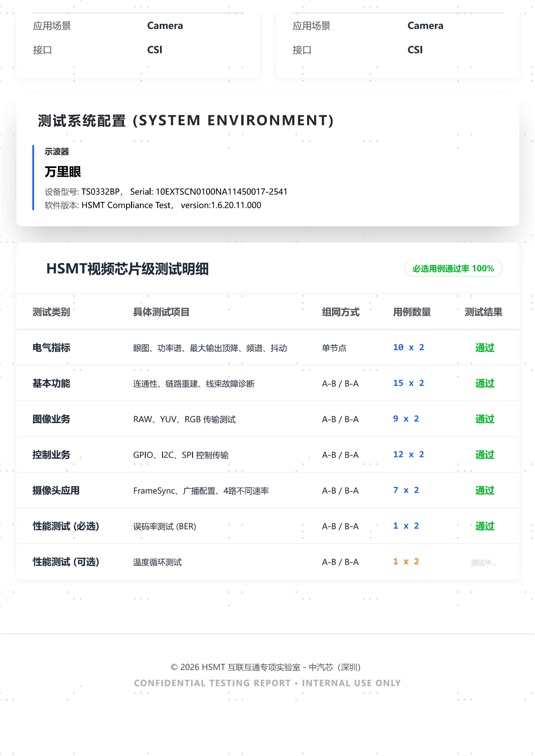Click A-B / B-A in 基本功能 row
Screen dimensions: 535x756
click(340, 384)
